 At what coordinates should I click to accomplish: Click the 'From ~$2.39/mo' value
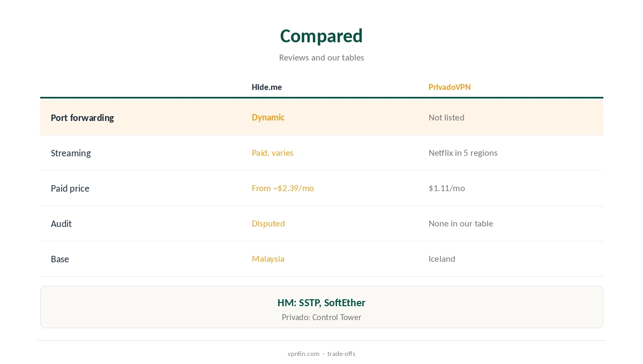coord(283,188)
